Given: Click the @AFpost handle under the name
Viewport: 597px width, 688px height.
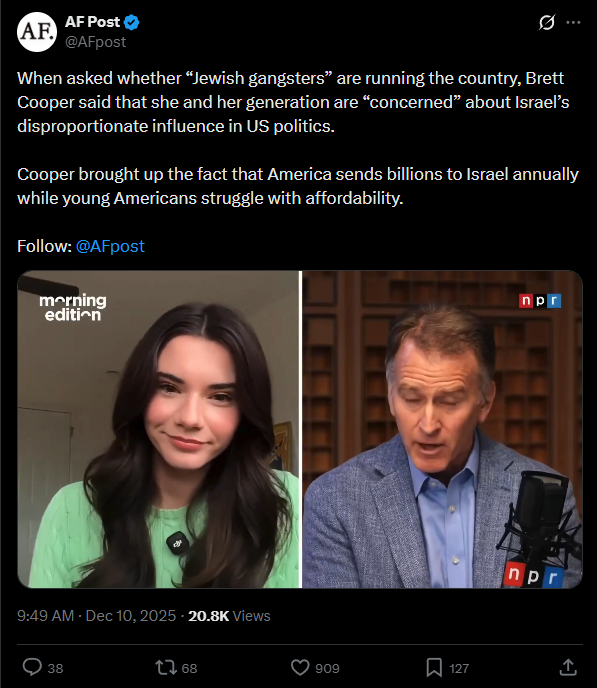Looking at the screenshot, I should point(96,42).
